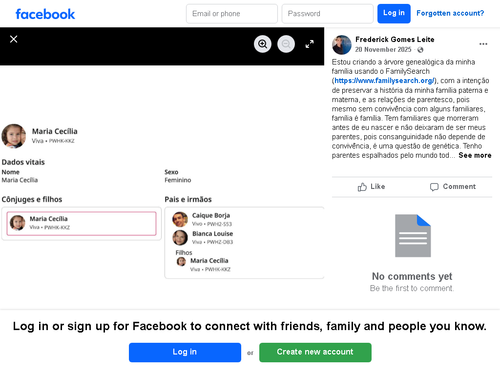Viewport: 500px width, 375px height.
Task: Click the No comments yet document icon
Action: [413, 236]
